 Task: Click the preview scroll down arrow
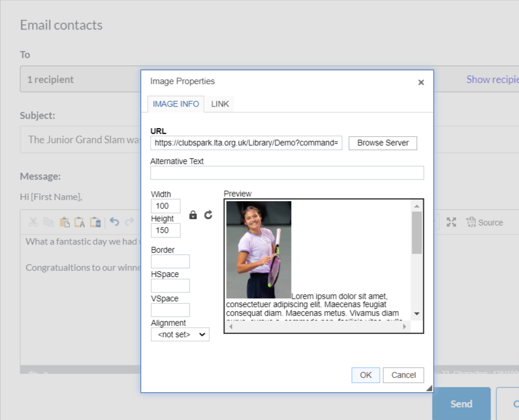[x=417, y=313]
